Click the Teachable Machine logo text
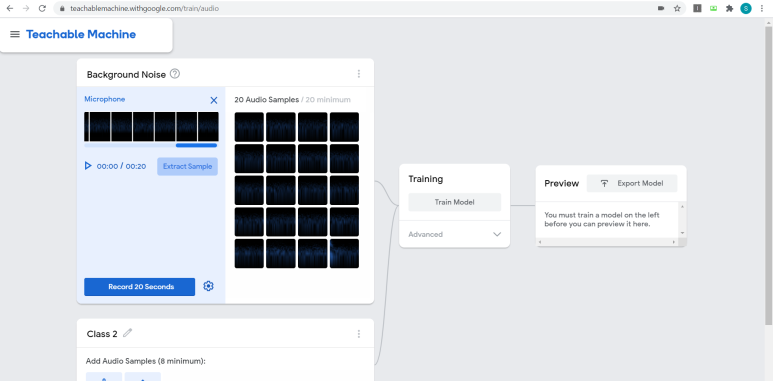773x381 pixels. 81,34
